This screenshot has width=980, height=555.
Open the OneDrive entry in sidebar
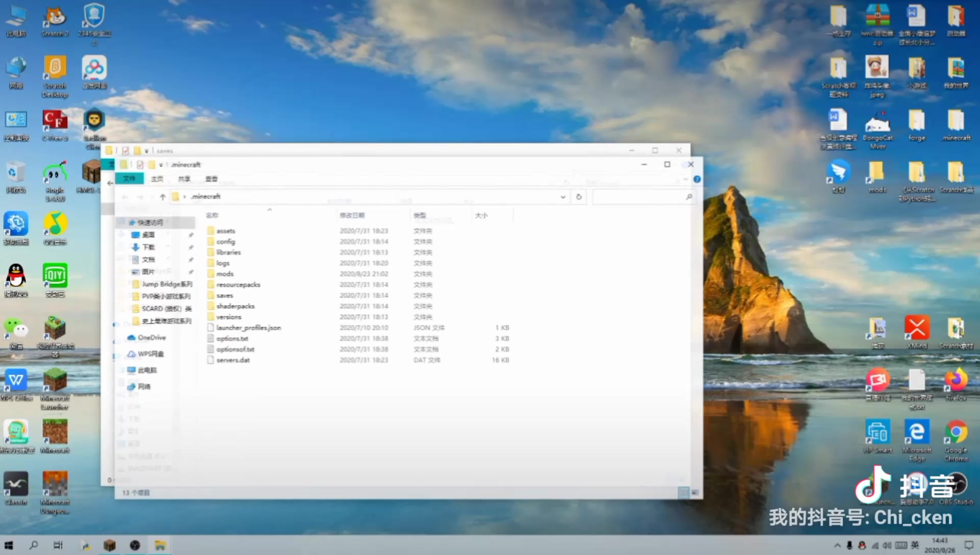(151, 338)
